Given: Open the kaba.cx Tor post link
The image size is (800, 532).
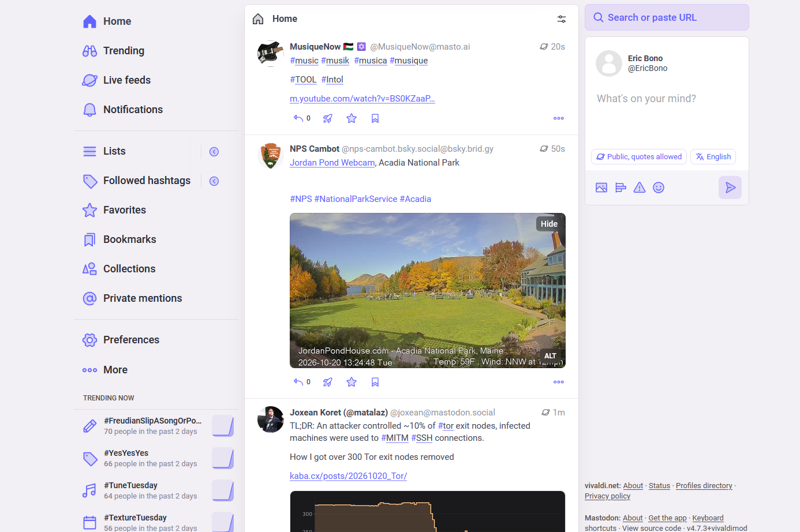Looking at the screenshot, I should coord(348,476).
